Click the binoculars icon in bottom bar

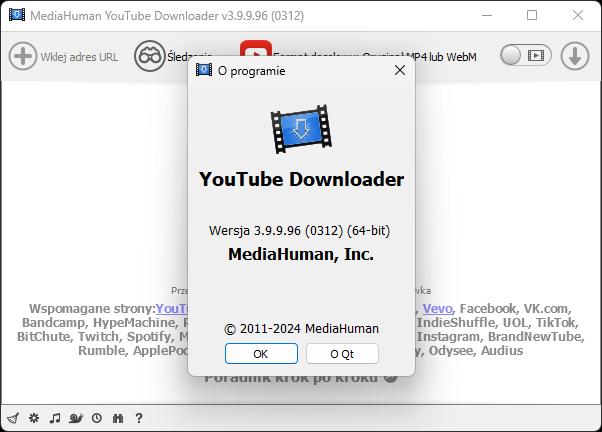(x=118, y=418)
